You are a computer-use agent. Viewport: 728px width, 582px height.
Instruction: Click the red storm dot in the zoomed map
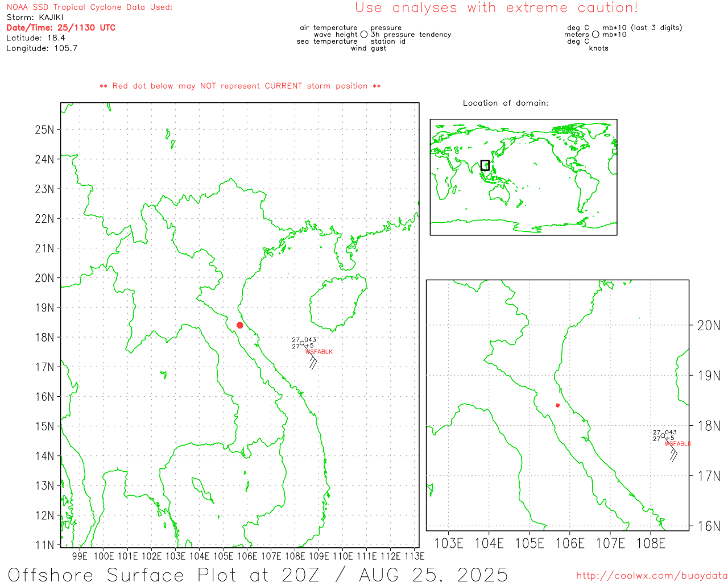click(557, 405)
